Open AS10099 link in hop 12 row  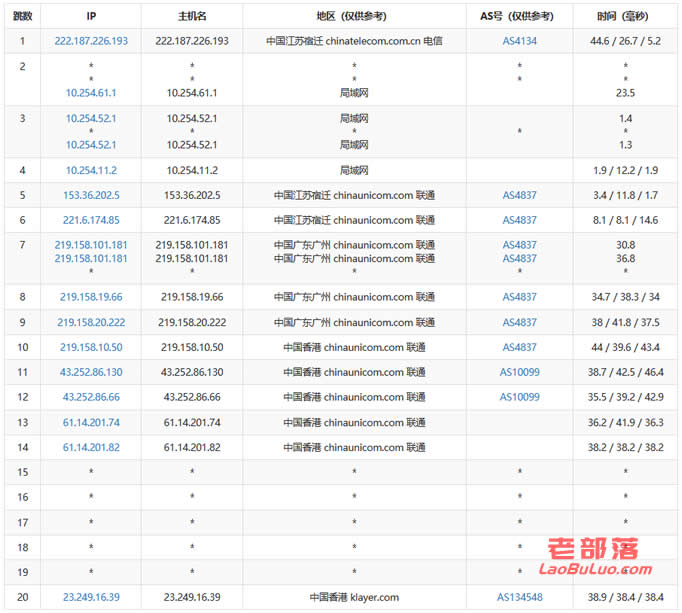pyautogui.click(x=519, y=397)
